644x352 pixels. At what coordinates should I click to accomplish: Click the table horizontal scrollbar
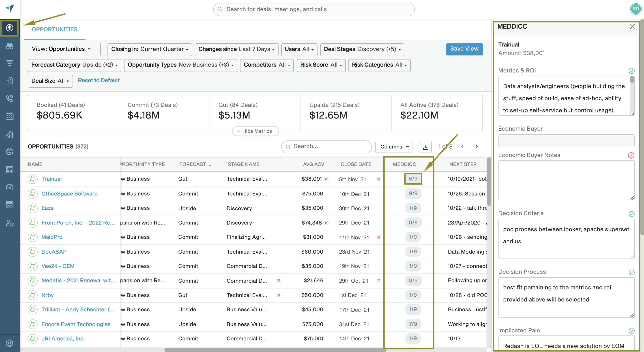pyautogui.click(x=275, y=350)
